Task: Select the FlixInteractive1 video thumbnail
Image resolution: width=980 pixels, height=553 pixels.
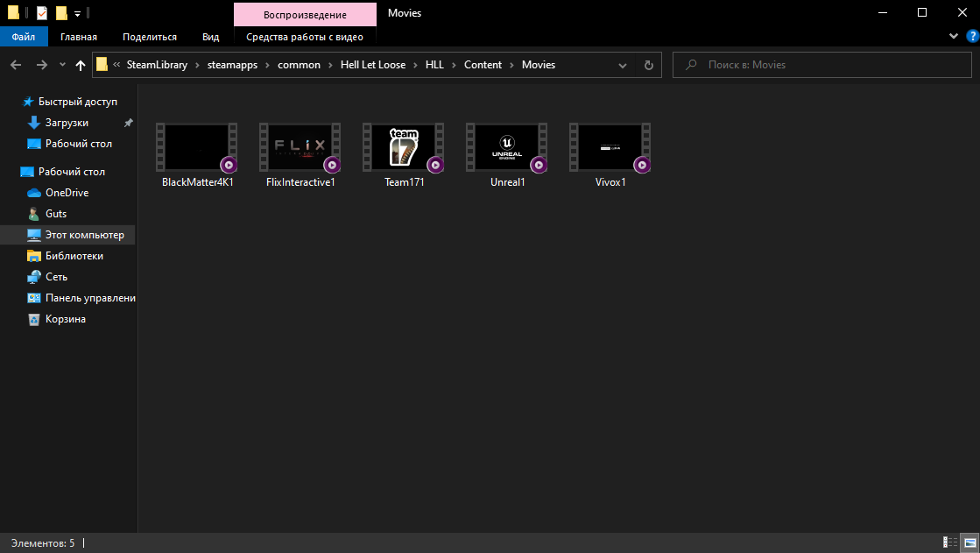Action: (x=300, y=147)
